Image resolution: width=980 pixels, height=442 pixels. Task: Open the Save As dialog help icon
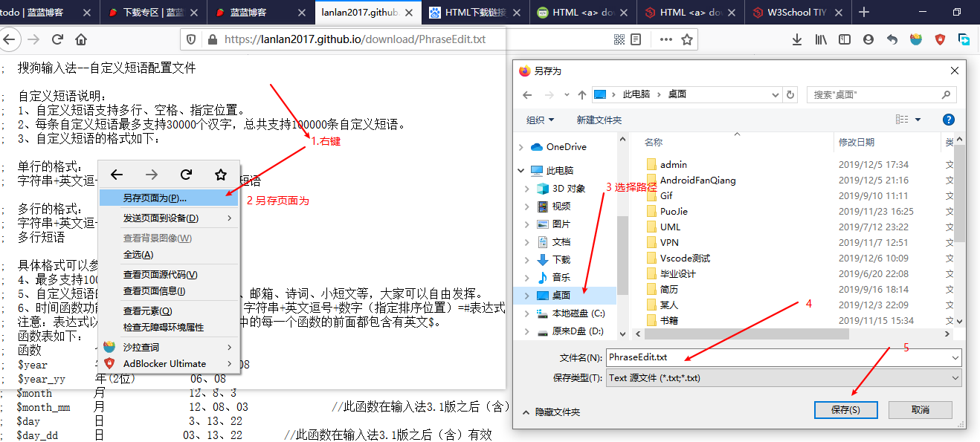tap(948, 120)
